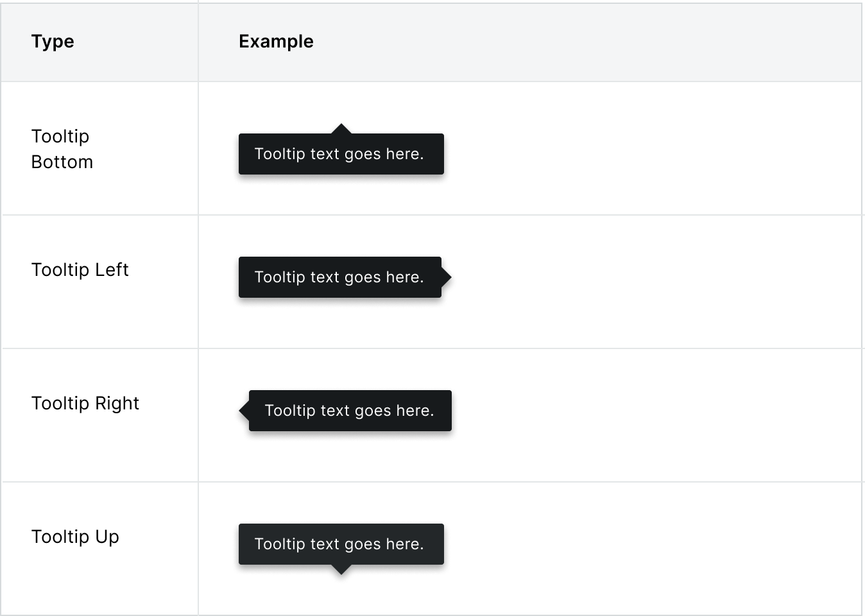
Task: Click the Tooltip Left example tooltip
Action: point(340,277)
